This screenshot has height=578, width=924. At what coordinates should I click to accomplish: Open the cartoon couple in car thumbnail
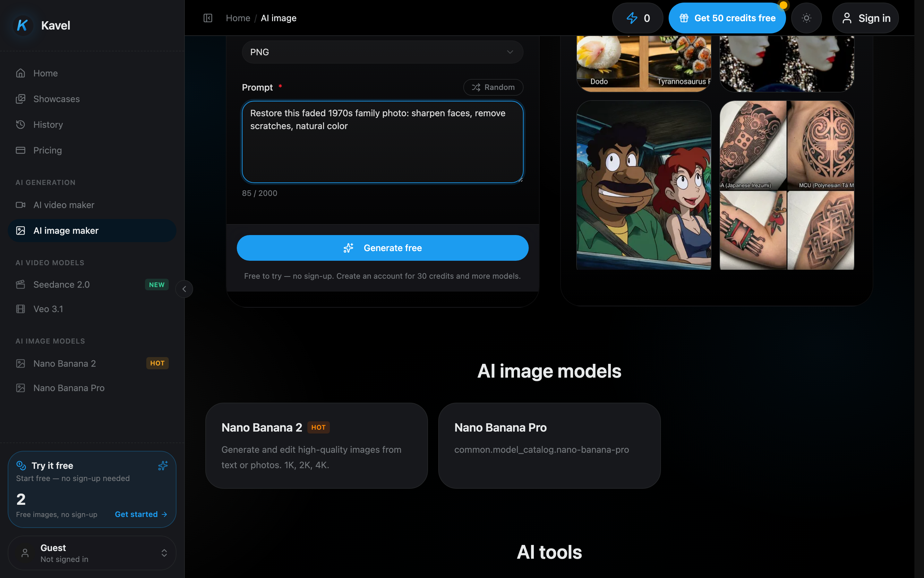[644, 185]
